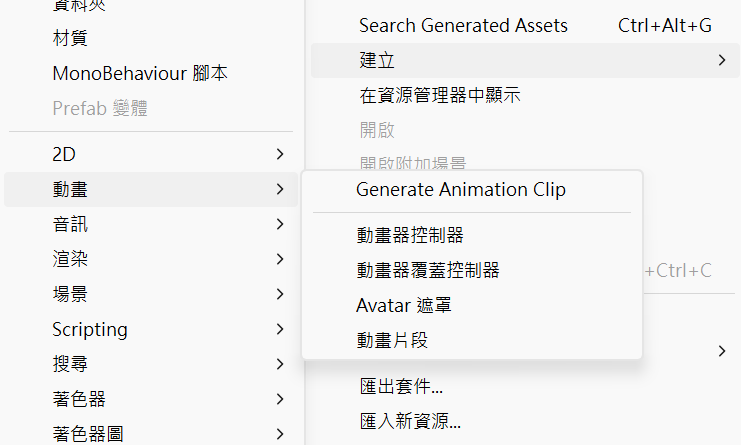
Task: Expand the 2D submenu arrow
Action: tap(280, 154)
